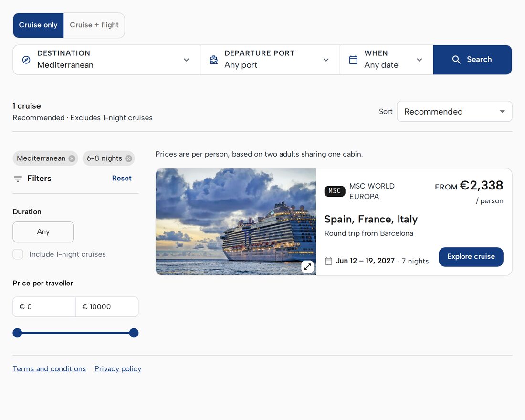
Task: Switch to the Cruise only tab
Action: click(x=38, y=25)
